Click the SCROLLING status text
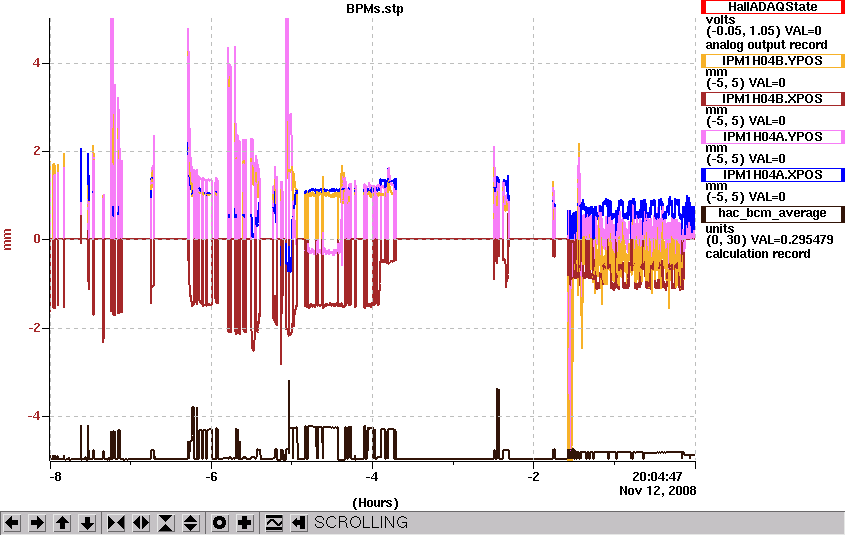The height and width of the screenshot is (535, 845). pos(361,523)
